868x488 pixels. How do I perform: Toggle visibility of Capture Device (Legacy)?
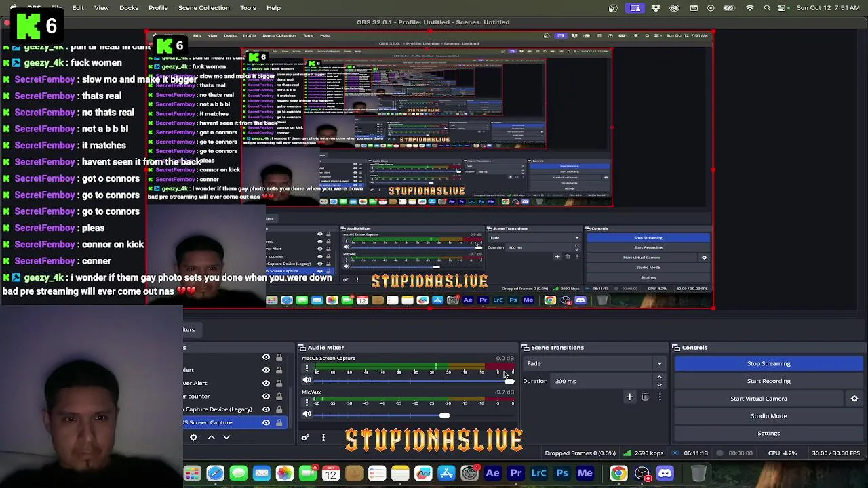pyautogui.click(x=266, y=409)
